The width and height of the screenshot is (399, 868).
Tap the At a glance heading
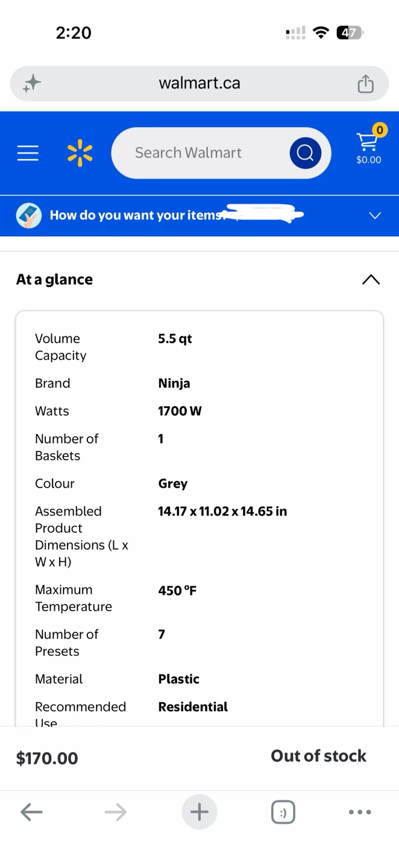click(x=54, y=280)
